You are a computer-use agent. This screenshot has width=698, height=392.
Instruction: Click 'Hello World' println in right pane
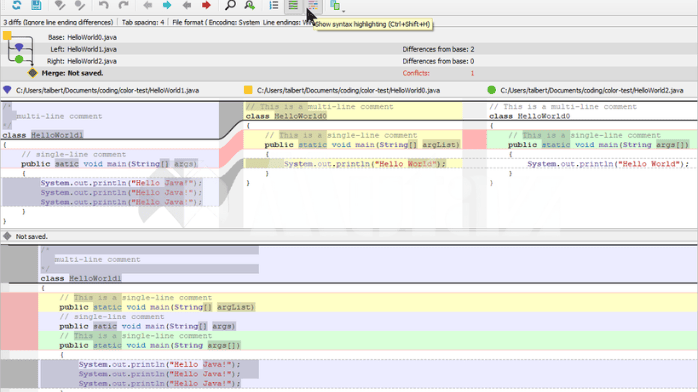tap(608, 164)
